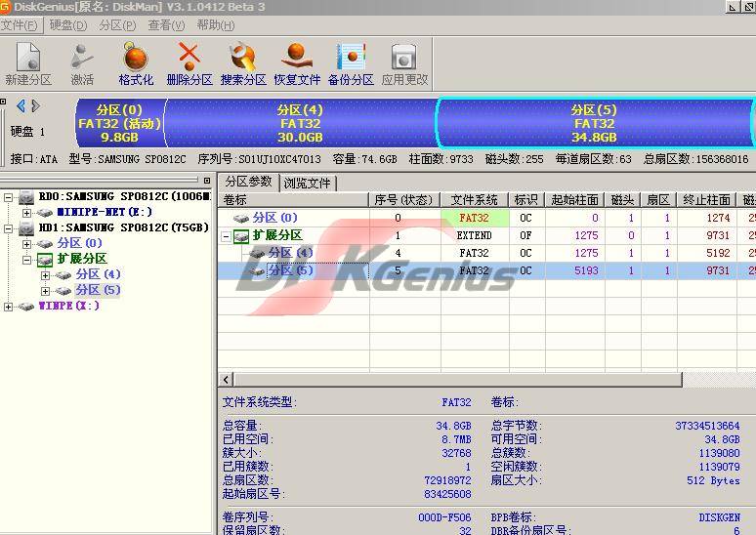Click the 扩展分区 icon in the left tree

(x=45, y=260)
